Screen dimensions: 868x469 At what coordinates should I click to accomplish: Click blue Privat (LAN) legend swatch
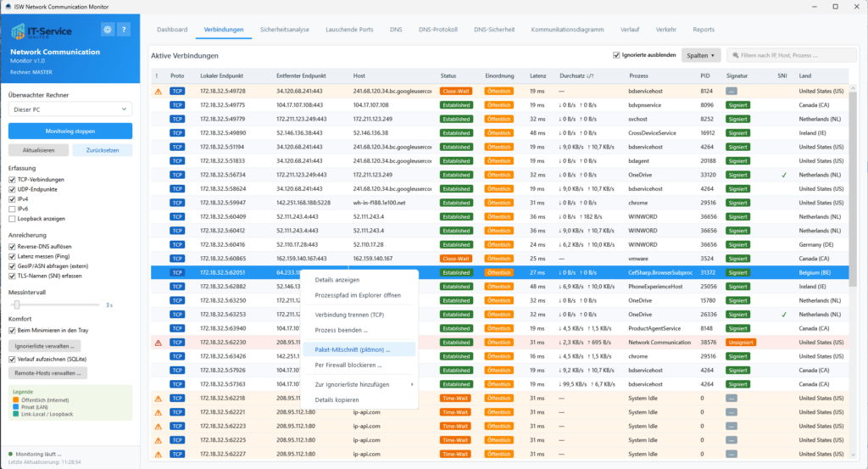(15, 407)
